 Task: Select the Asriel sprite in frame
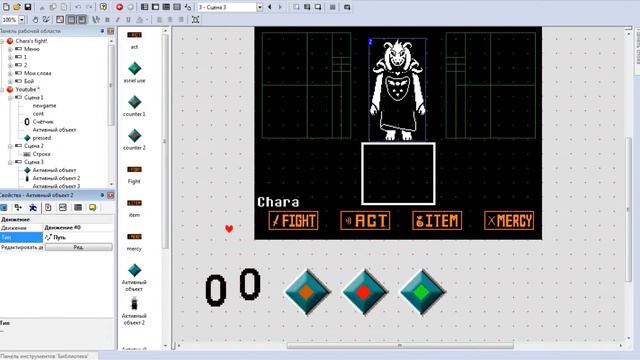coord(398,90)
